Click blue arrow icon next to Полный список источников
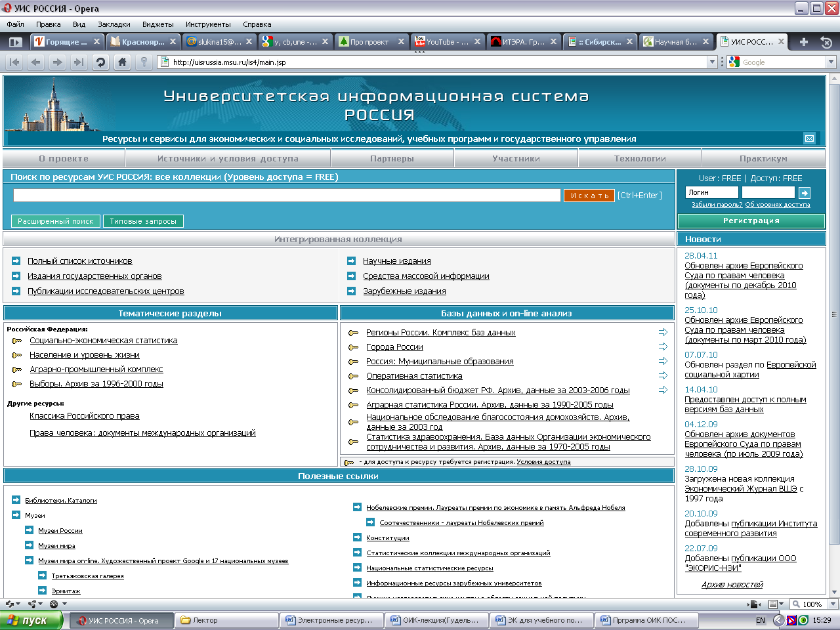Screen dimensions: 840x630 (x=16, y=261)
